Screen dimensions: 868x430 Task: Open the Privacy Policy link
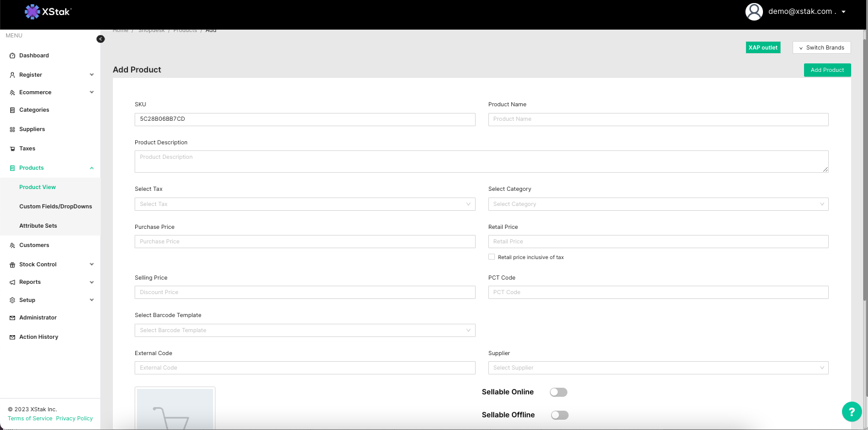[74, 419]
